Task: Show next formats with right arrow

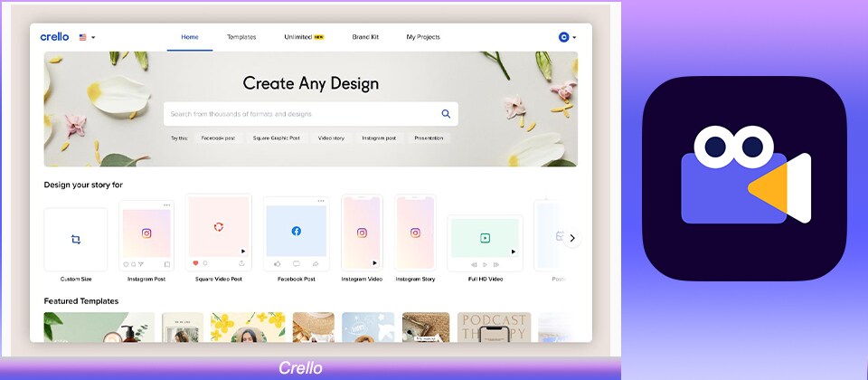Action: click(x=572, y=238)
